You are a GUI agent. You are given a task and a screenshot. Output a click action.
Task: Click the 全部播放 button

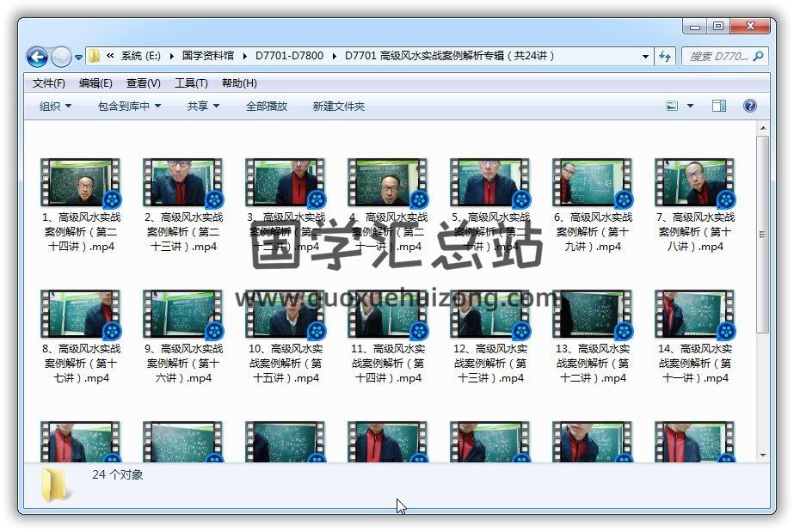(267, 106)
